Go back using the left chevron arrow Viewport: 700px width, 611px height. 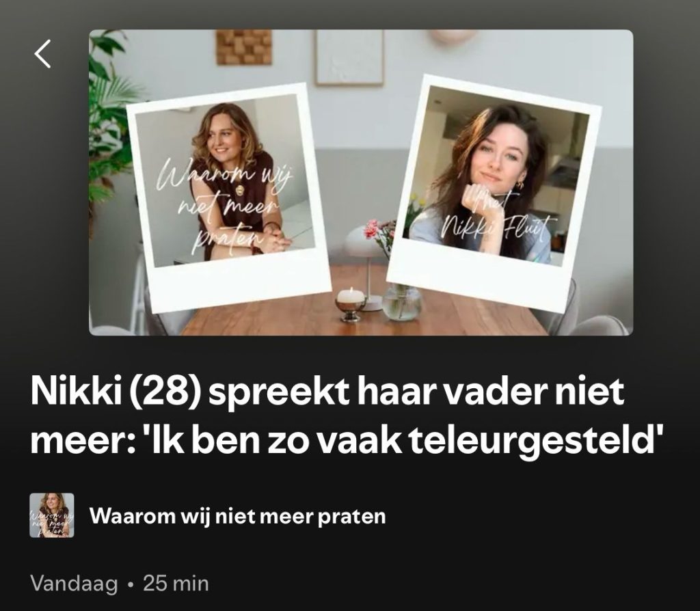click(x=43, y=53)
